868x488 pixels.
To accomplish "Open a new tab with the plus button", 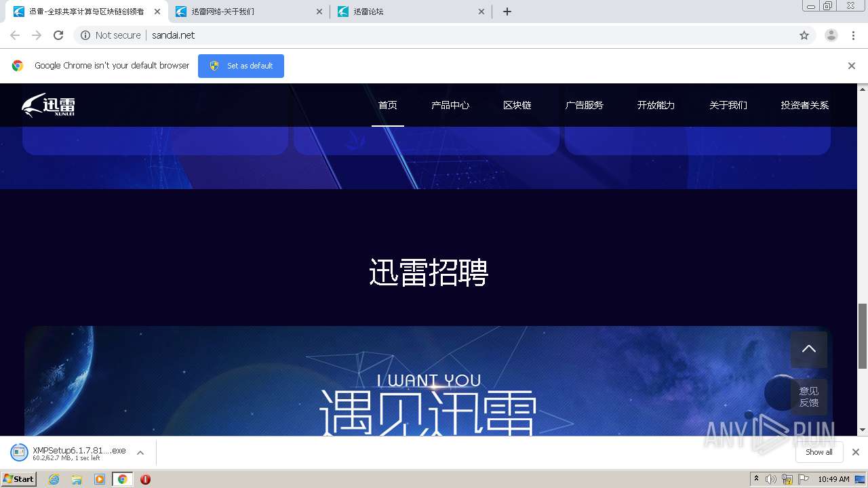I will point(507,12).
